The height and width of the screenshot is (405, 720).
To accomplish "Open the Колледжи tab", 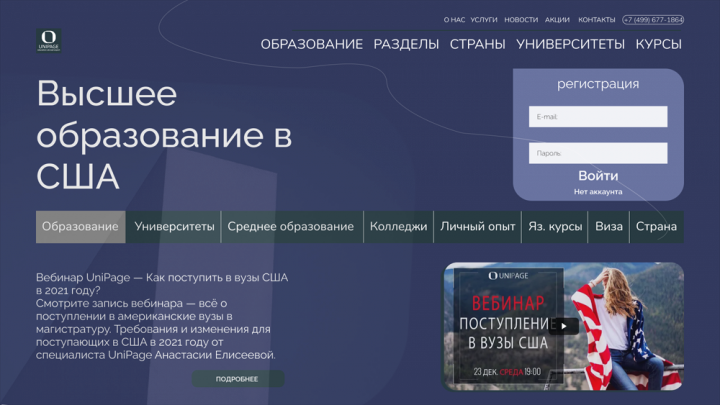I will click(398, 227).
